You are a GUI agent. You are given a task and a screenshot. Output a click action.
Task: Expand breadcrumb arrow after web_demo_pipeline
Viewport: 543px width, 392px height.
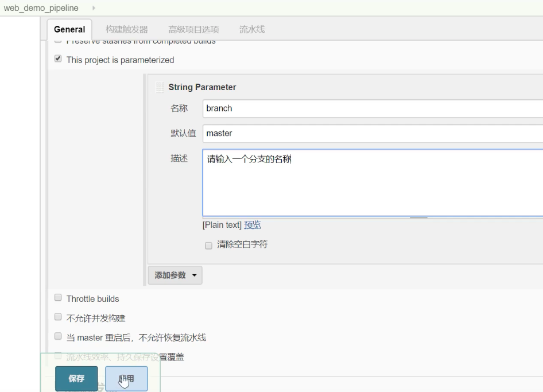pyautogui.click(x=94, y=8)
